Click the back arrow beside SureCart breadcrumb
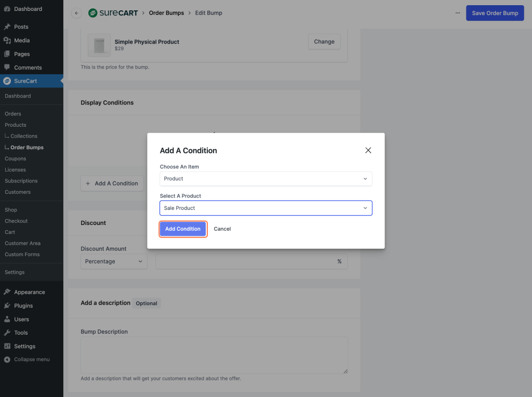Screen dimensions: 532x397 76,13
